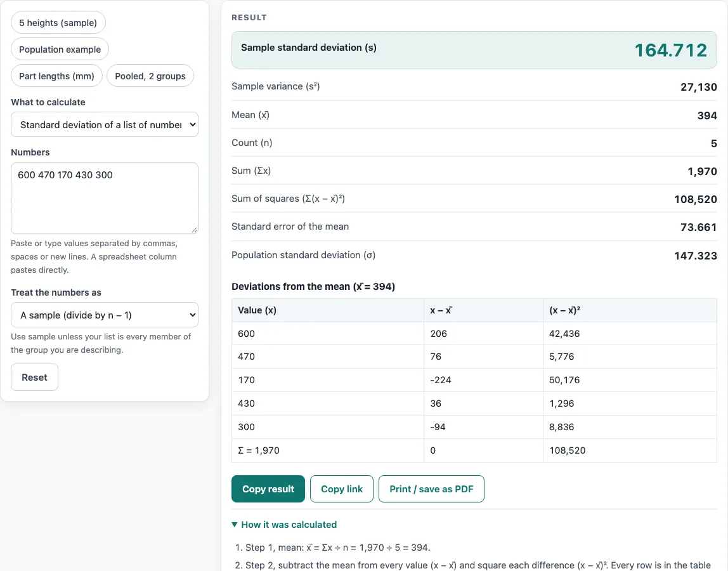
Task: Open the Treat the numbers as dropdown
Action: 105,315
